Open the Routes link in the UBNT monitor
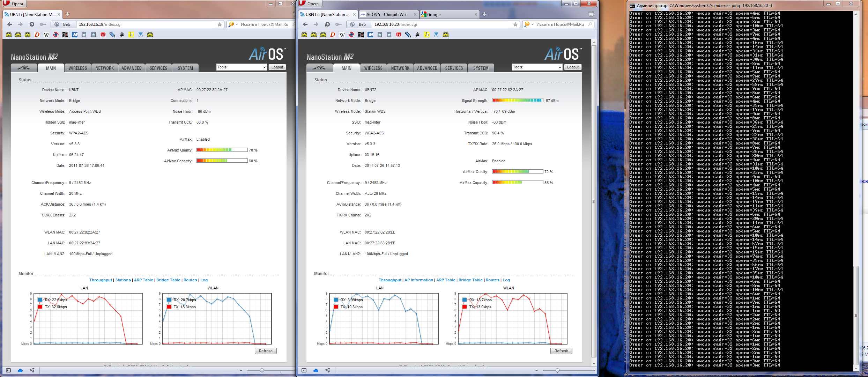Image resolution: width=868 pixels, height=377 pixels. point(190,280)
